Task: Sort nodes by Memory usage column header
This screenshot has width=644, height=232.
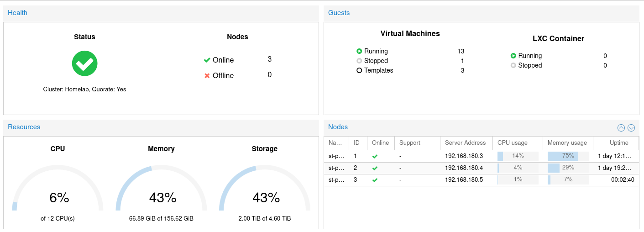Action: click(x=567, y=143)
